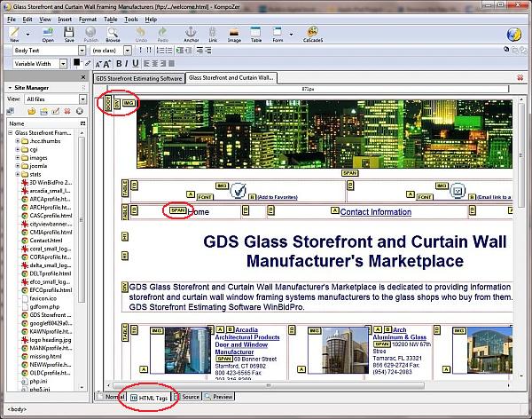Click the Redo arrow icon

(x=162, y=35)
